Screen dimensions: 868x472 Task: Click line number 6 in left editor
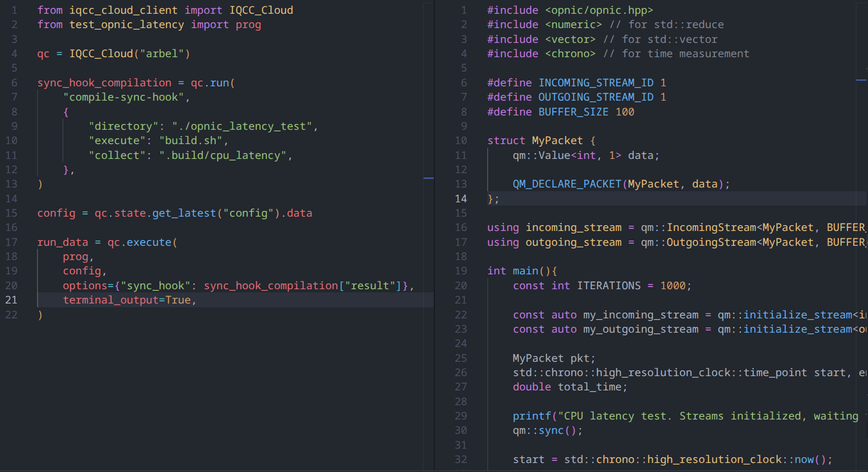(x=14, y=83)
